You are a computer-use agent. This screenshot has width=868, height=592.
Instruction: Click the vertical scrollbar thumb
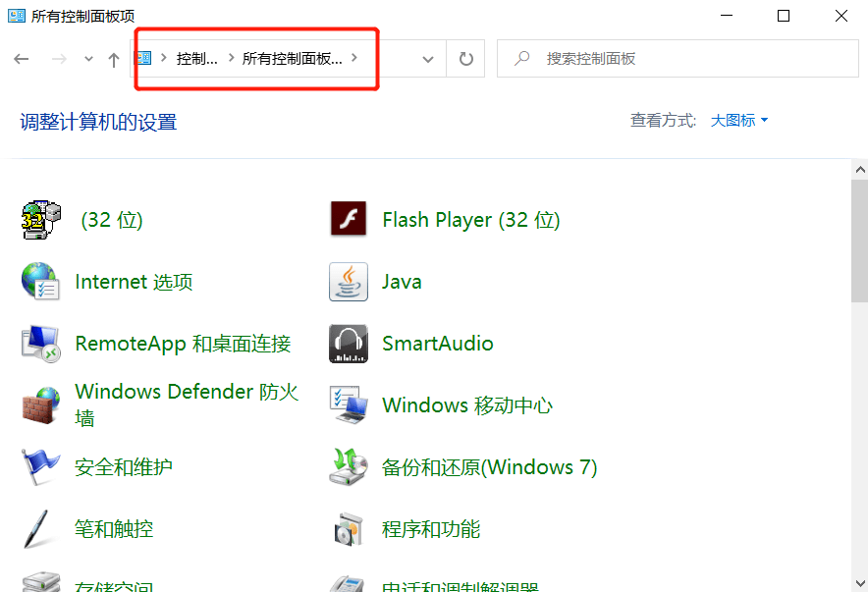[860, 241]
